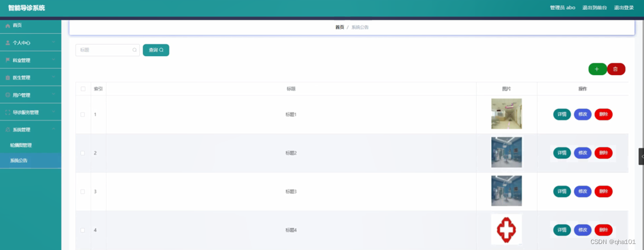This screenshot has width=644, height=250.
Task: Click 修改 button for 标题4
Action: [x=583, y=230]
